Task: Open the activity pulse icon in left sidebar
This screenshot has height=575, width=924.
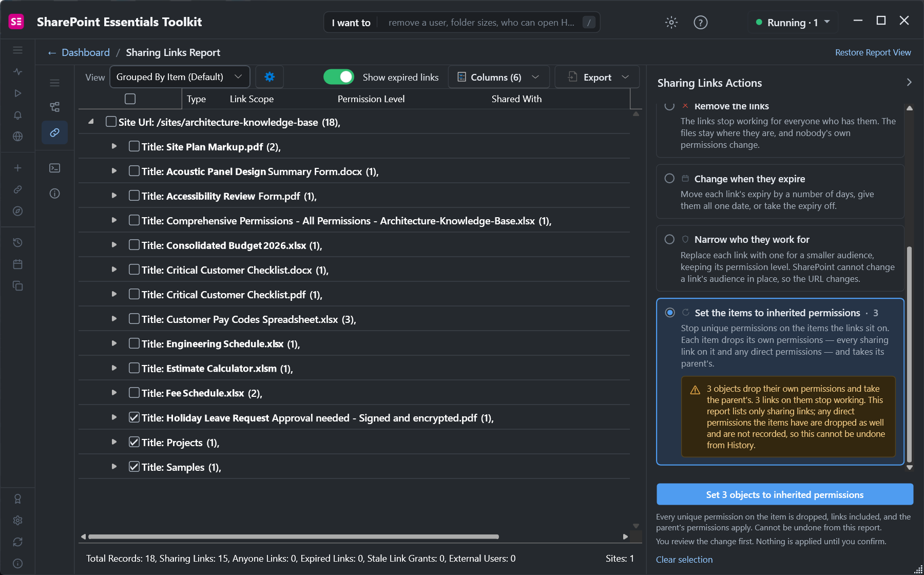Action: point(17,72)
